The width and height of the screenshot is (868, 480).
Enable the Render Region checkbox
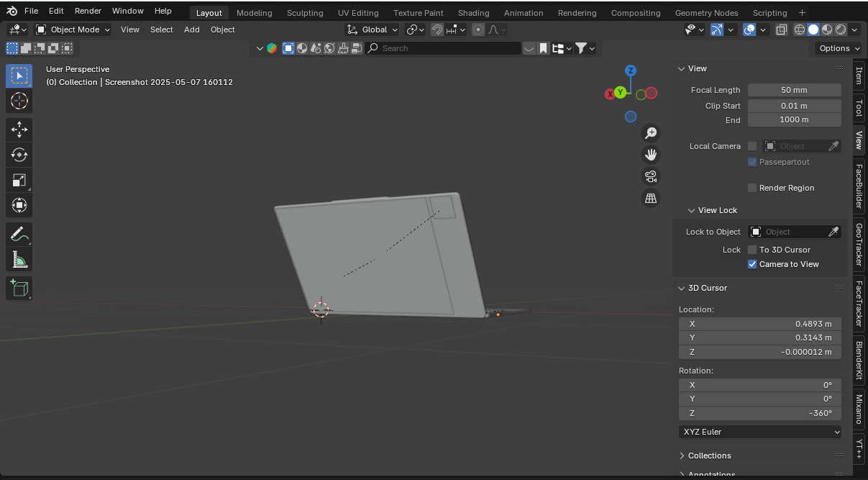[x=752, y=188]
